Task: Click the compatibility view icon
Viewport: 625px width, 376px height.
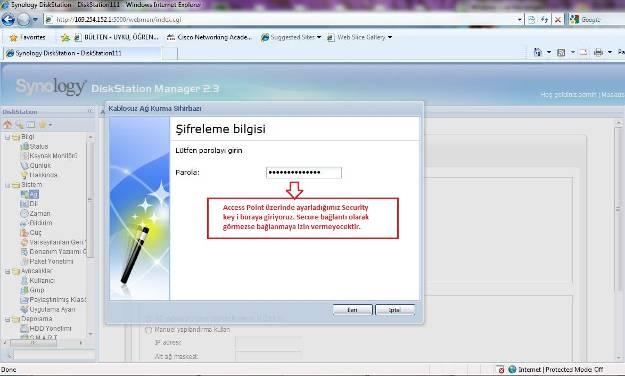Action: point(532,19)
